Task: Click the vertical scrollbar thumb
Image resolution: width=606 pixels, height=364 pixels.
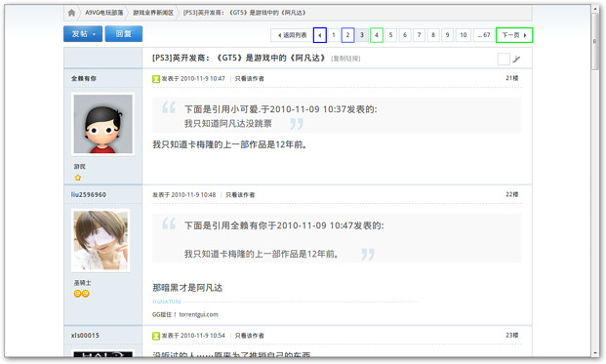Action: tap(595, 41)
